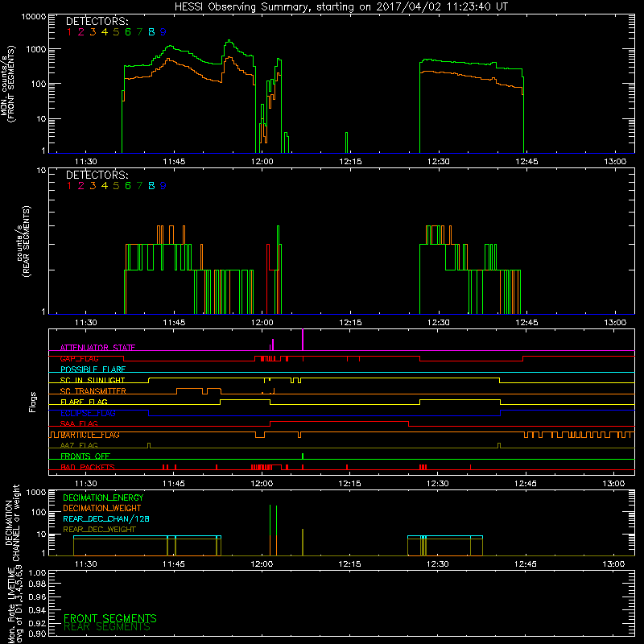Click the SC_TRANSMITTER flag label
This screenshot has height=644, width=644.
93,391
